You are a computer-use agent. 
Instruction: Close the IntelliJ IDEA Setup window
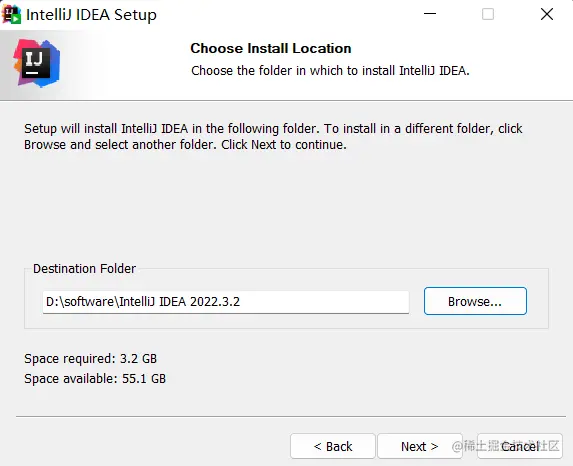[547, 14]
